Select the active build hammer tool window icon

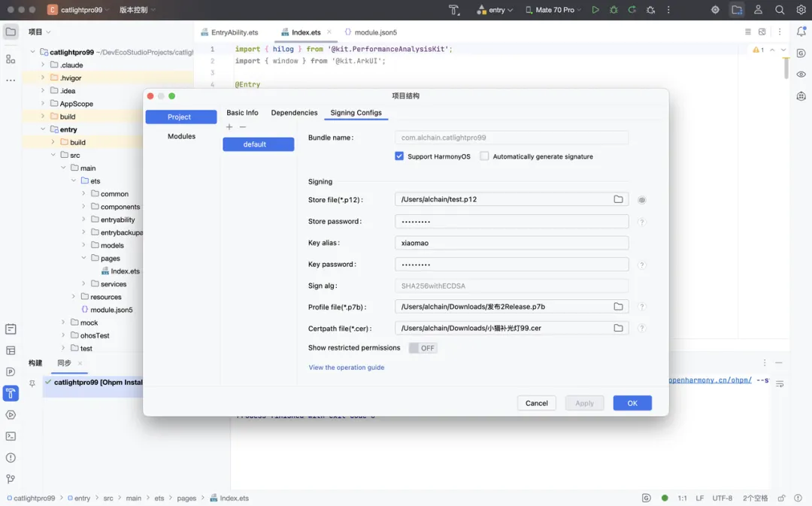point(11,394)
